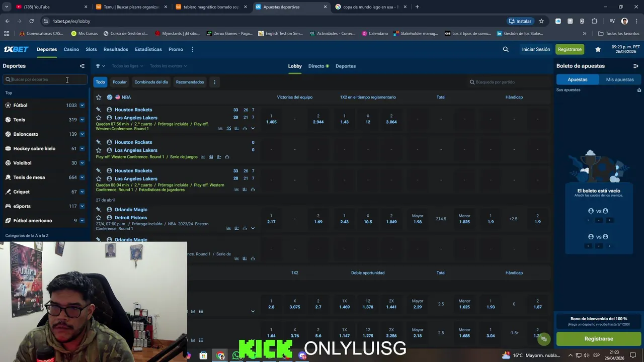Image resolution: width=644 pixels, height=362 pixels.
Task: Favorite Los Angeles Lakers in Quedan 07:56 match
Action: point(99,118)
